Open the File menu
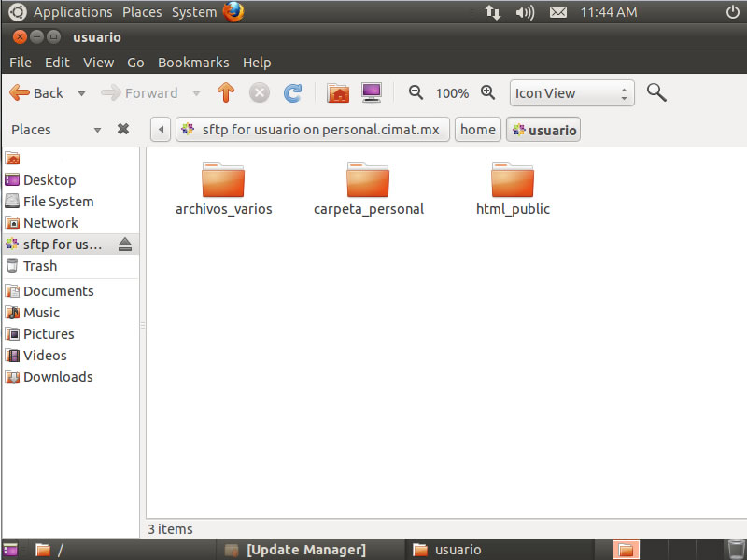This screenshot has height=560, width=747. pyautogui.click(x=21, y=63)
